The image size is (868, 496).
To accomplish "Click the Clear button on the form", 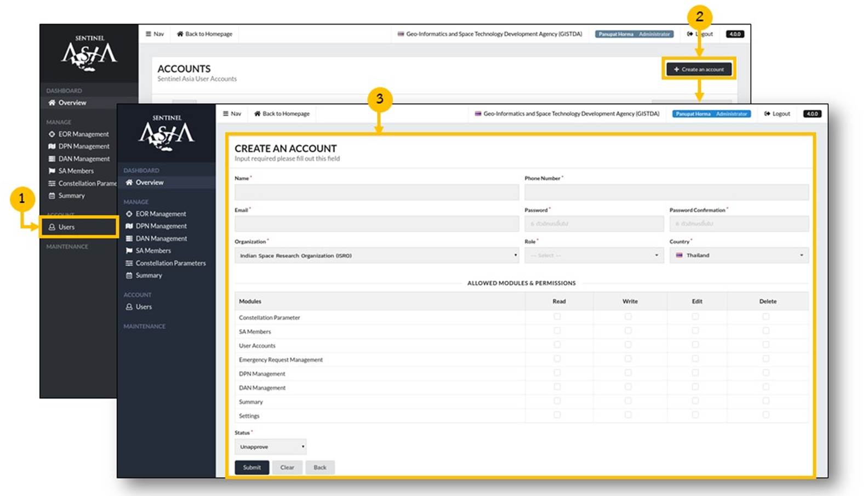I will coord(287,468).
